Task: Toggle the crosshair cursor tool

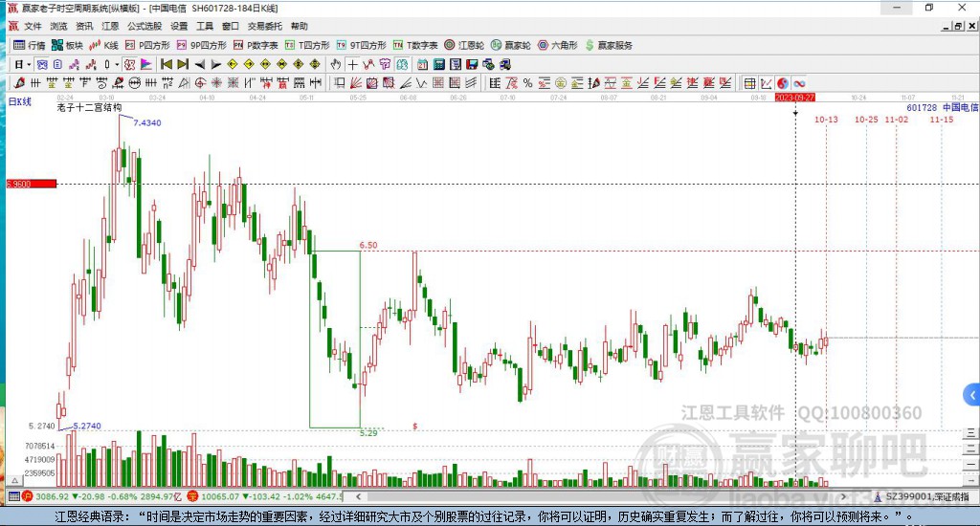Action: point(352,64)
